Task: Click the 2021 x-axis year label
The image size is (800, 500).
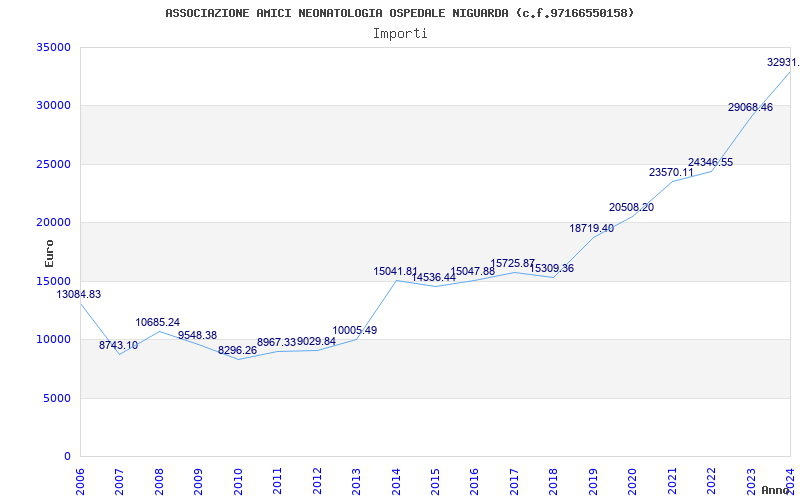Action: 672,480
